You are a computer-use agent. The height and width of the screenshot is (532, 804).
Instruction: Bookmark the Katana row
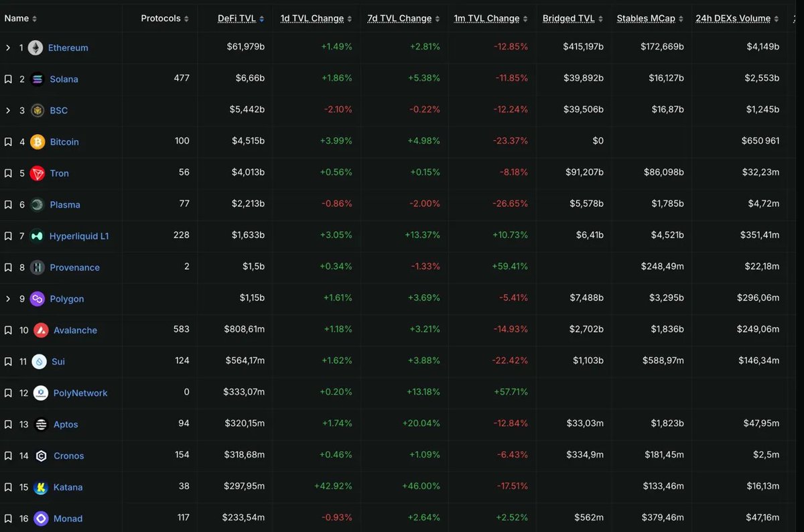point(8,488)
